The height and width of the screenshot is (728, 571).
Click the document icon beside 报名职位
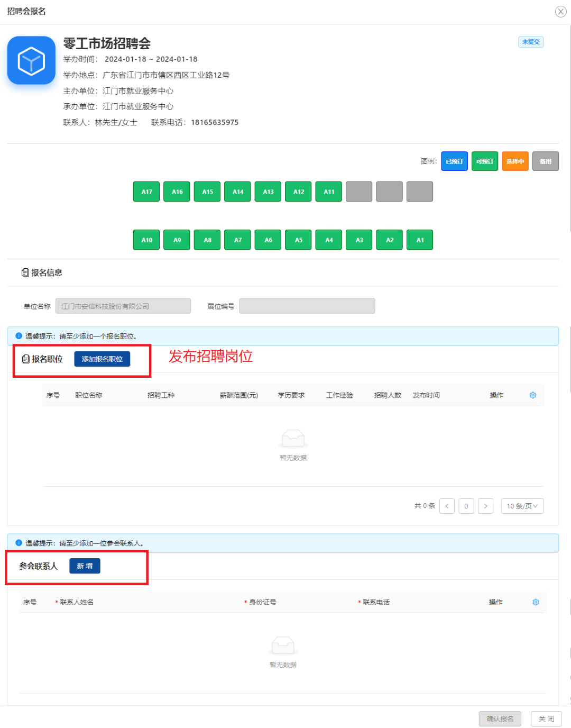point(25,359)
